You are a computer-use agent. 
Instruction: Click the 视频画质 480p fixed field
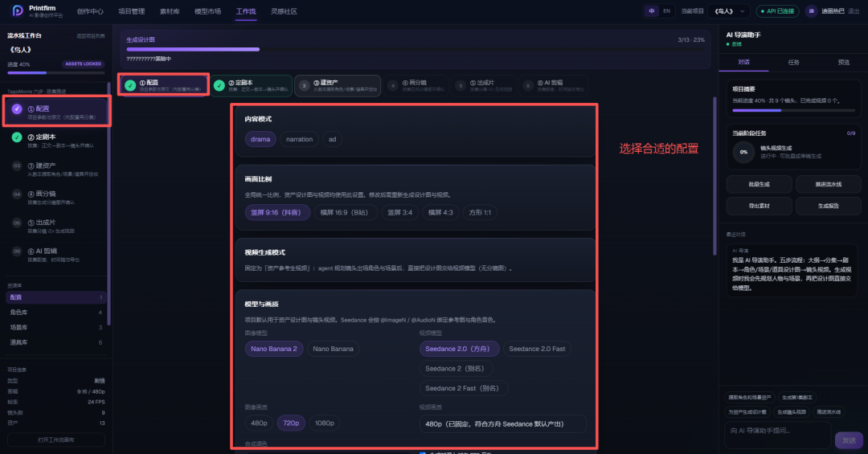point(502,424)
